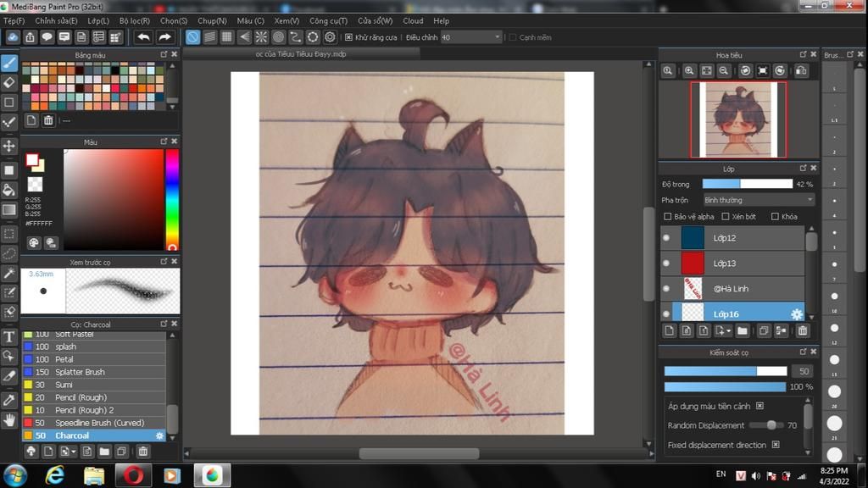Select the Pencil (Rough) 2 brush
Screen dimensions: 868x488
click(x=93, y=410)
